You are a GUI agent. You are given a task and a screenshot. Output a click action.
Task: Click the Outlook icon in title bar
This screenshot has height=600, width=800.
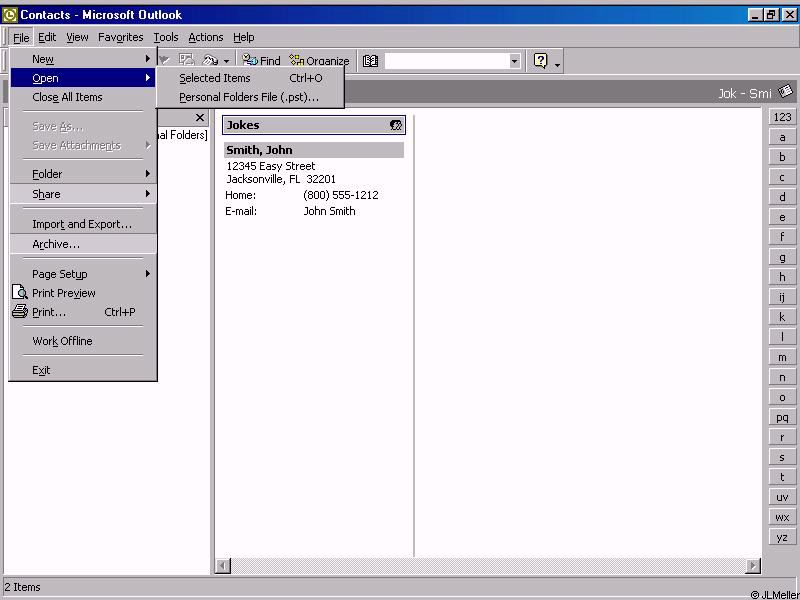pyautogui.click(x=9, y=15)
